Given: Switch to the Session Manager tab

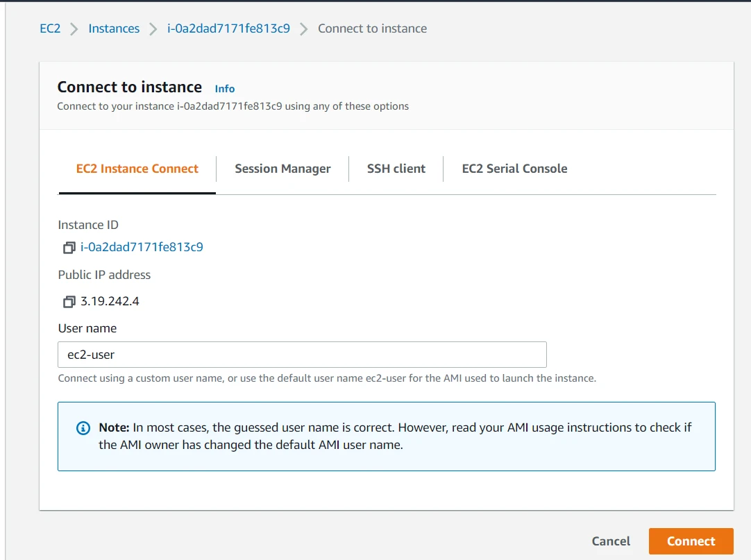Looking at the screenshot, I should (x=282, y=168).
